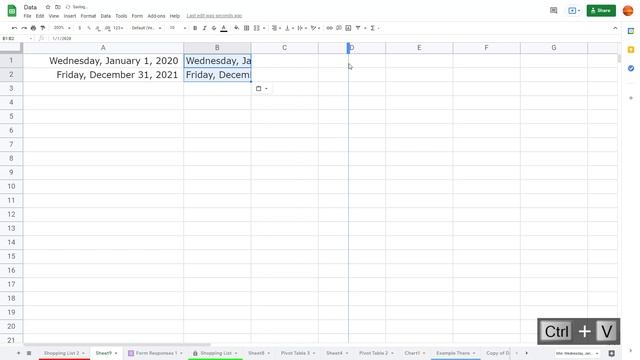Viewport: 640px width, 360px height.
Task: Click the insert chart icon
Action: [x=348, y=28]
